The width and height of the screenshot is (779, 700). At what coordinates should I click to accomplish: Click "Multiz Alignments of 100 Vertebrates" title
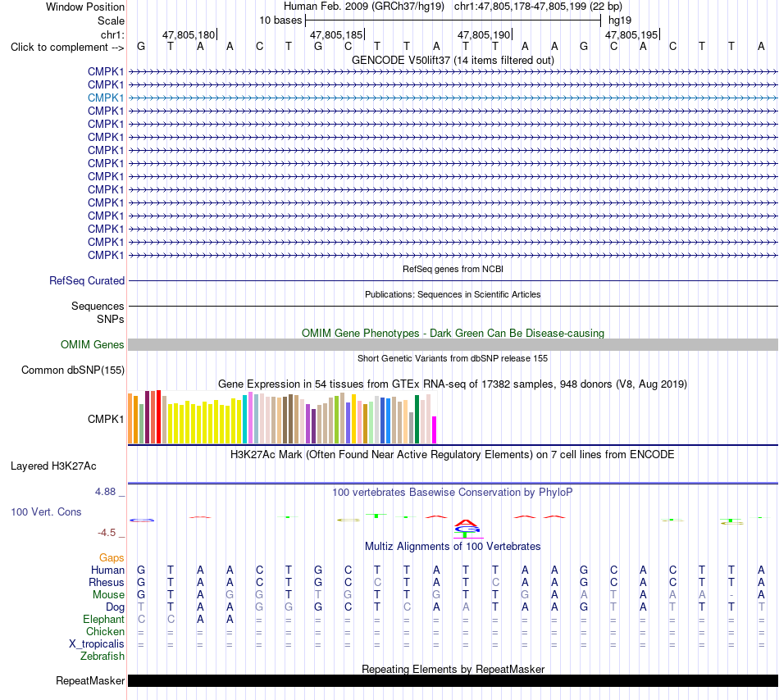tap(453, 546)
